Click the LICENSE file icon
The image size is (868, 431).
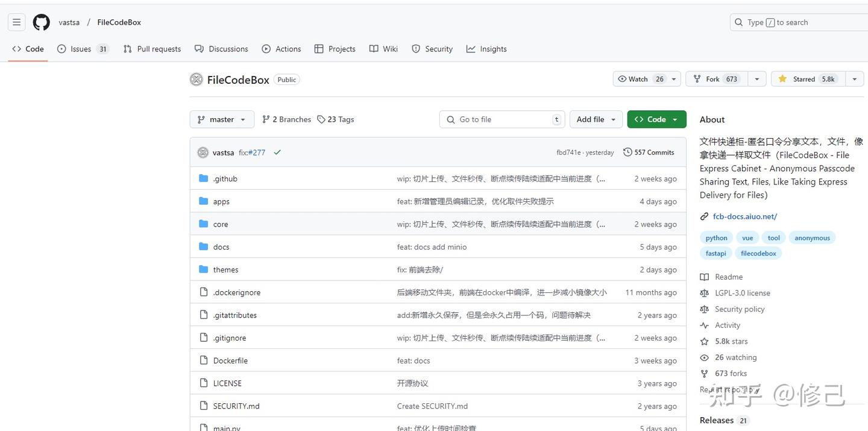pos(203,383)
